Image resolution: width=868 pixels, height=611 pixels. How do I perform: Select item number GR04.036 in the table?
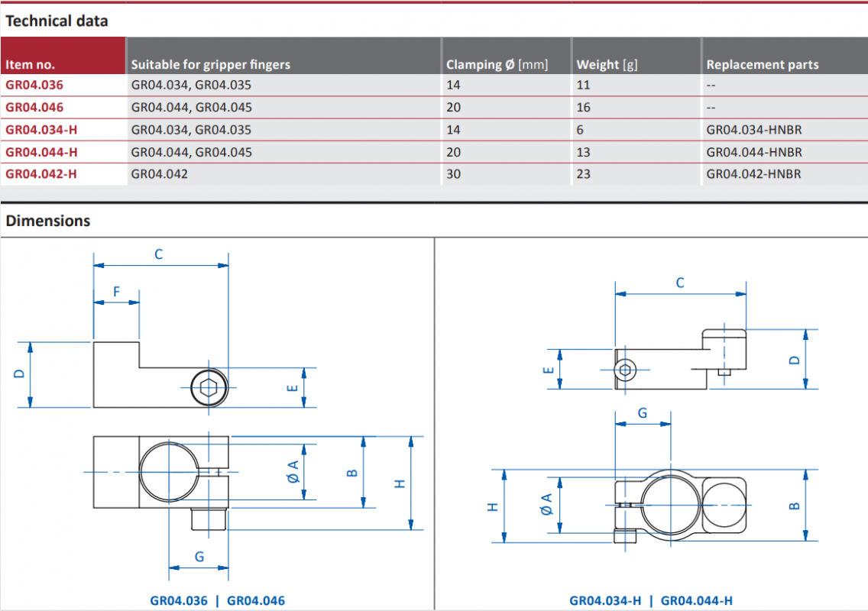[34, 85]
